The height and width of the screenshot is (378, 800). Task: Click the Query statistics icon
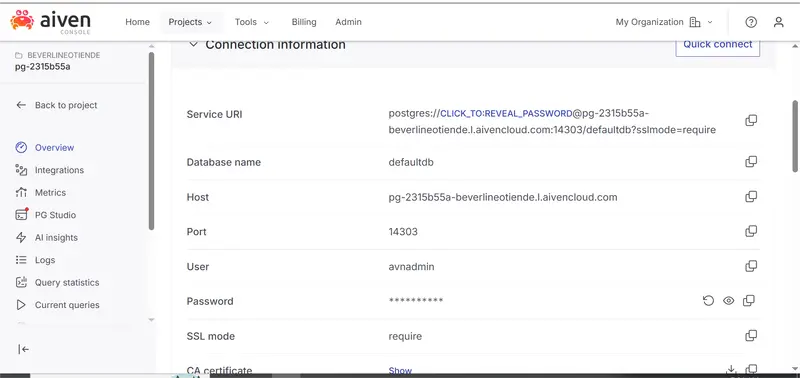pos(21,282)
